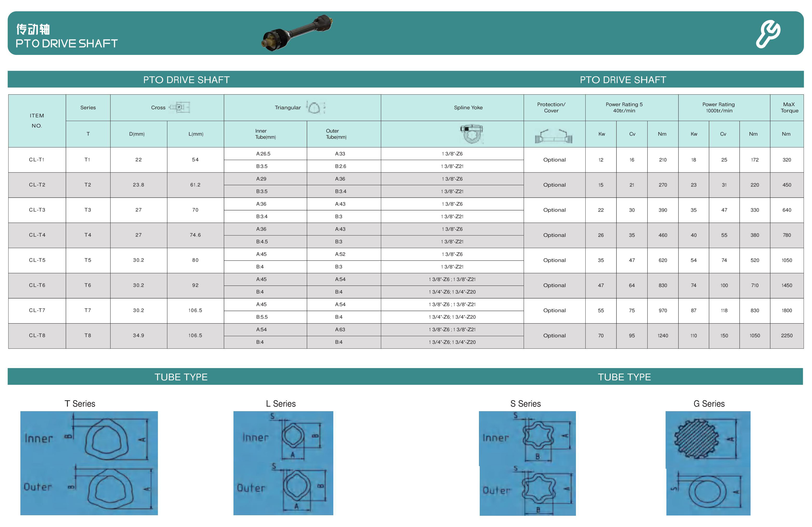
Task: Click the Optional cell in CL-T5 row
Action: (x=554, y=260)
